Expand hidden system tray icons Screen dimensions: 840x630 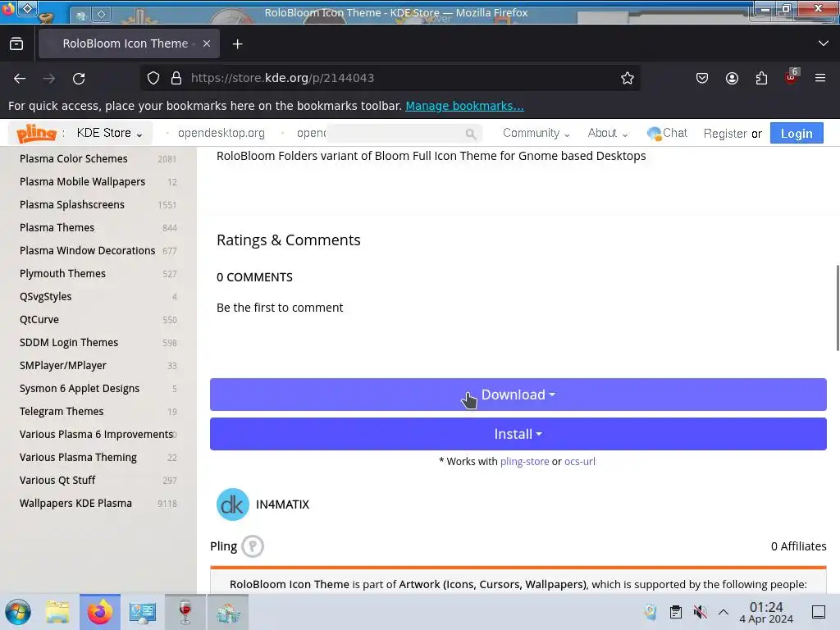pos(724,612)
